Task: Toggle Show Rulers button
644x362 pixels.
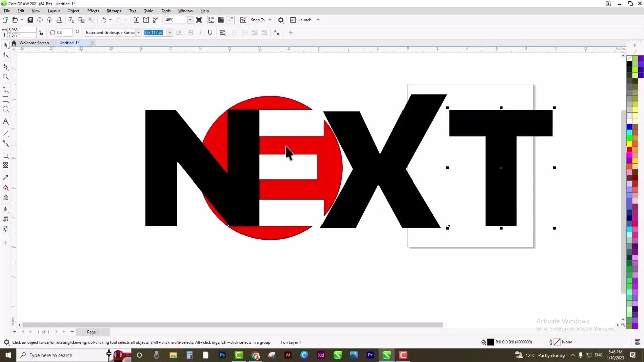Action: point(211,20)
